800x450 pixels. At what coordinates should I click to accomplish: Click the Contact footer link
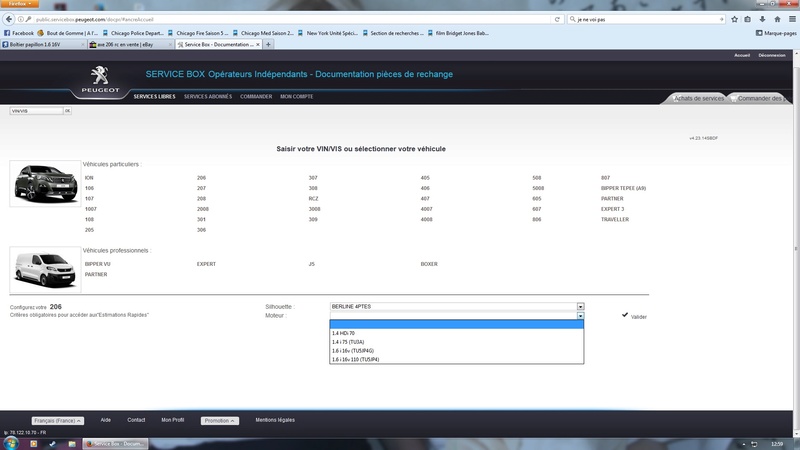click(136, 420)
